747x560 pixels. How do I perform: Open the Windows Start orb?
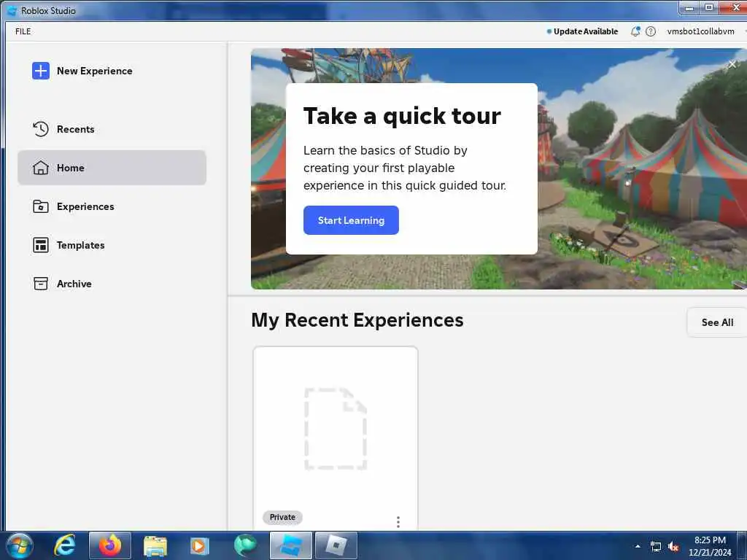click(x=20, y=545)
